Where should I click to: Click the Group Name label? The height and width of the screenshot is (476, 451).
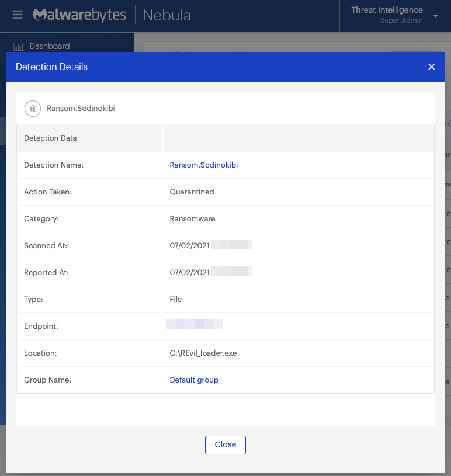(x=48, y=380)
